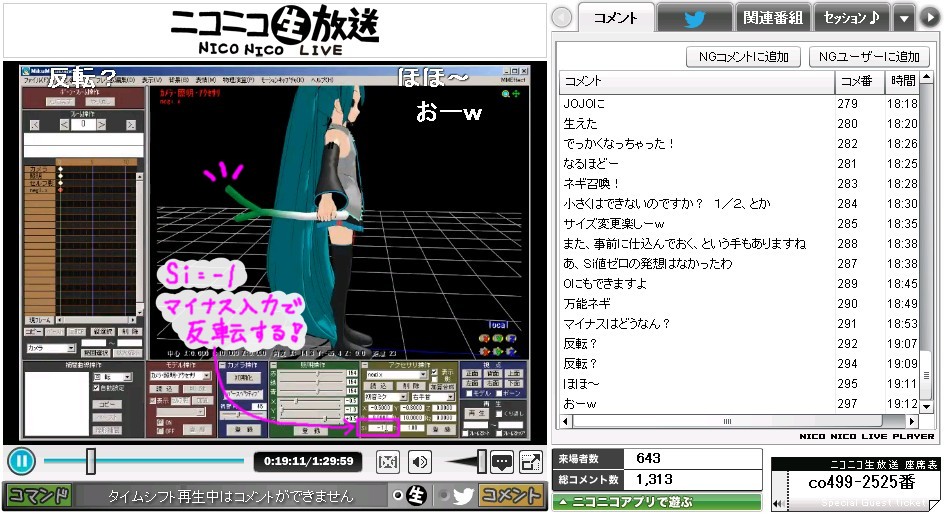Toggle the 自動設定 checkbox
944x514 pixels.
(x=96, y=388)
